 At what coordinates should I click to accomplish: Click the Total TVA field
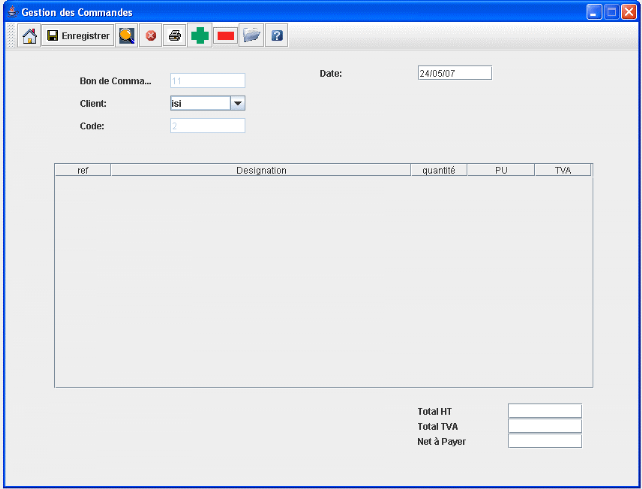[545, 426]
